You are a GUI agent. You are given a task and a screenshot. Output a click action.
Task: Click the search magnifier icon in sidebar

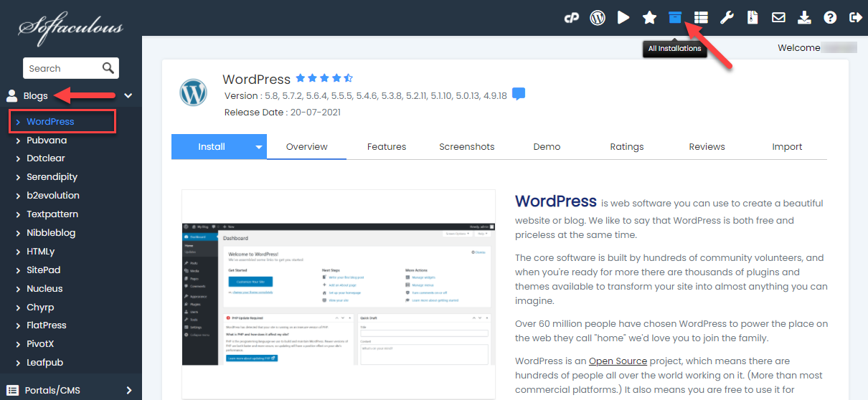[108, 68]
